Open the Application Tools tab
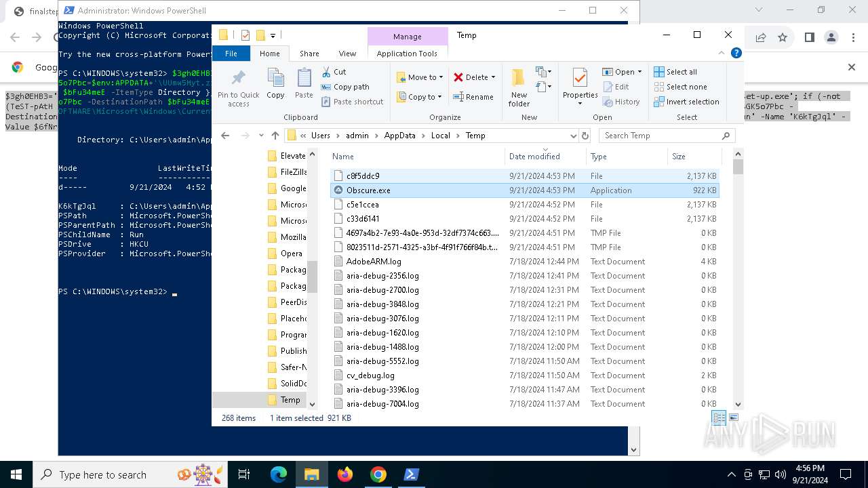This screenshot has height=488, width=868. point(407,54)
